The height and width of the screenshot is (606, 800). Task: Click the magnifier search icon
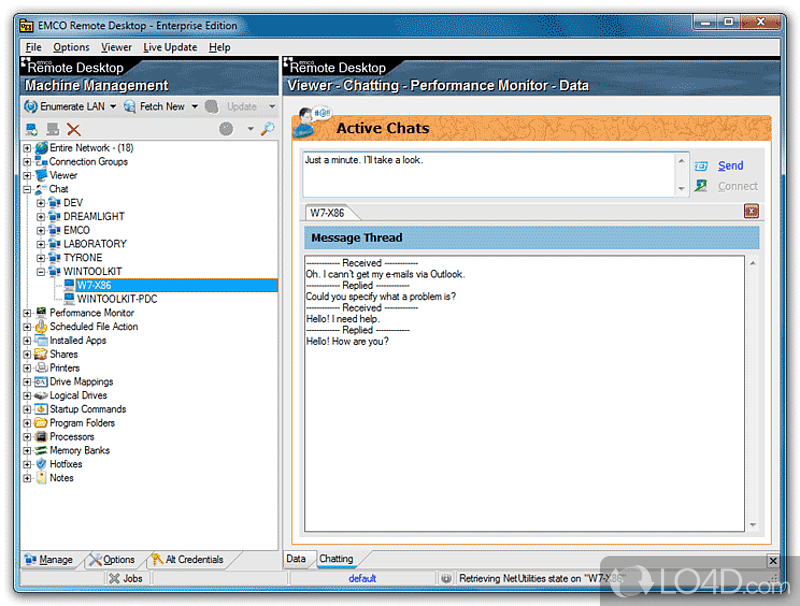click(x=267, y=129)
